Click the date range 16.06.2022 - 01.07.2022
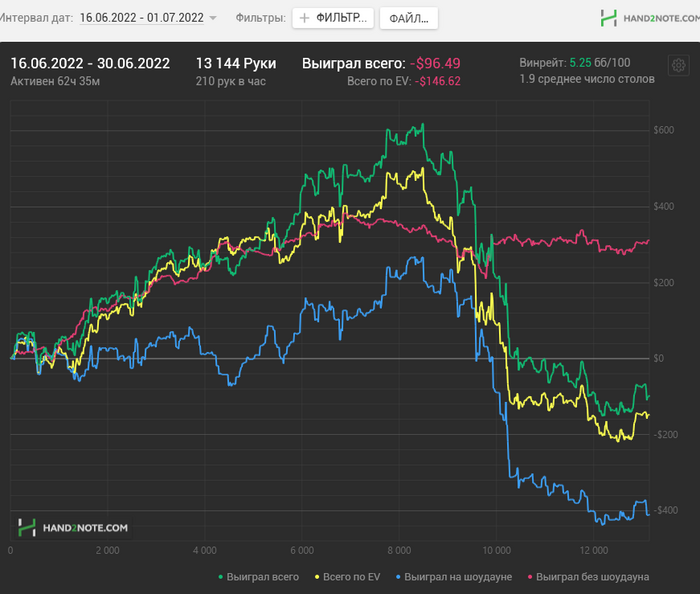This screenshot has width=700, height=594. tap(142, 18)
